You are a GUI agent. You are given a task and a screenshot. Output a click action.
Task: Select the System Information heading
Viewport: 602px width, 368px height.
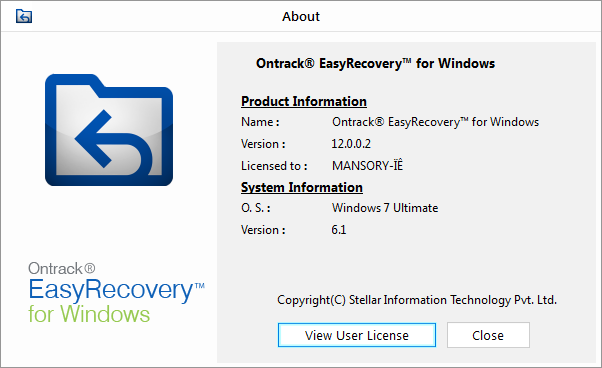302,187
